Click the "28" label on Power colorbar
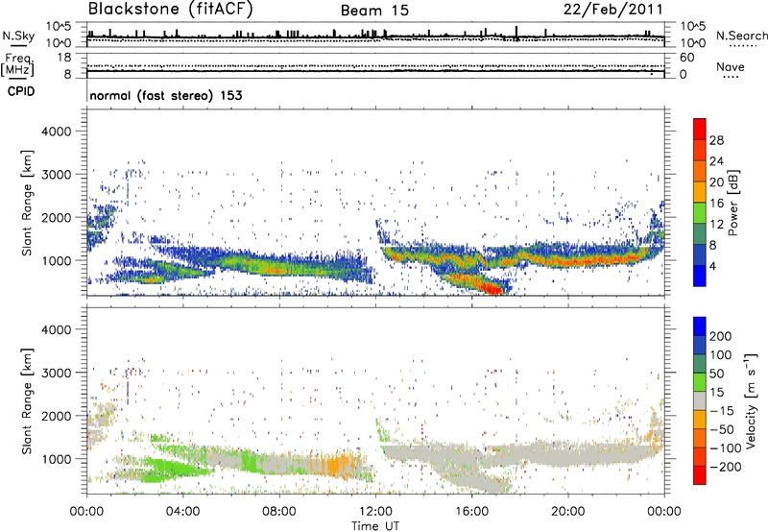768x532 pixels. pos(716,140)
